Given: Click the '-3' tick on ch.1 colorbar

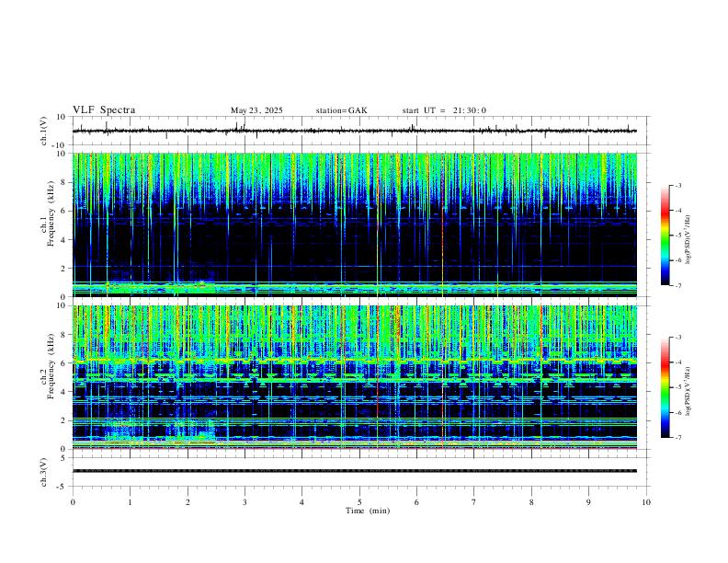Looking at the screenshot, I should tap(677, 185).
